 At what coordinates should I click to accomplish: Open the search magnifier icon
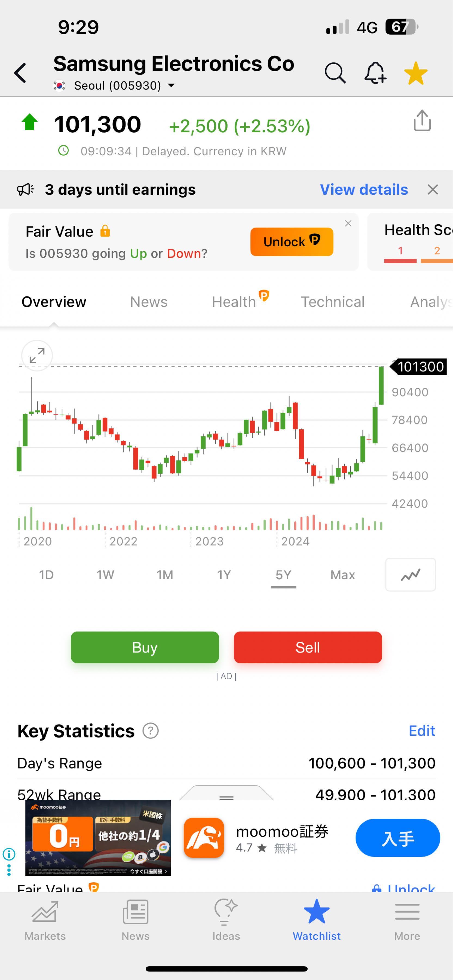pos(335,72)
